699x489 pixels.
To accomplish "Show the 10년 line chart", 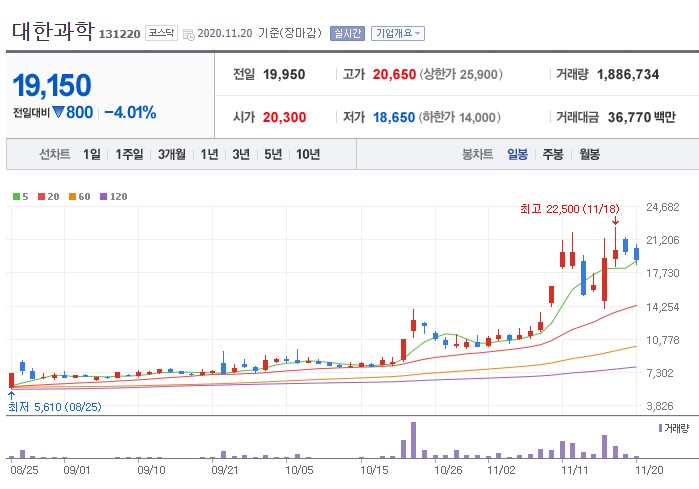I will [x=308, y=154].
